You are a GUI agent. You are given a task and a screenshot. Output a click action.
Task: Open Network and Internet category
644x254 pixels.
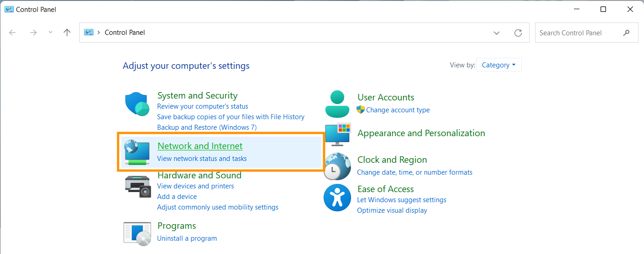click(200, 146)
